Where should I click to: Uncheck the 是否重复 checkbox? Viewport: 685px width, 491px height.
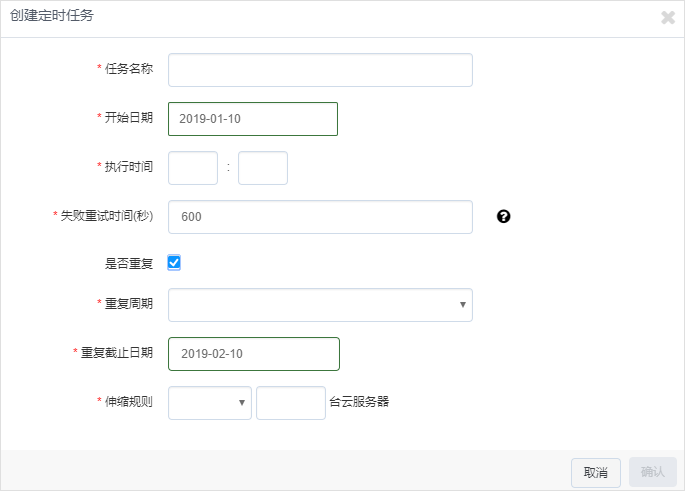pos(174,263)
